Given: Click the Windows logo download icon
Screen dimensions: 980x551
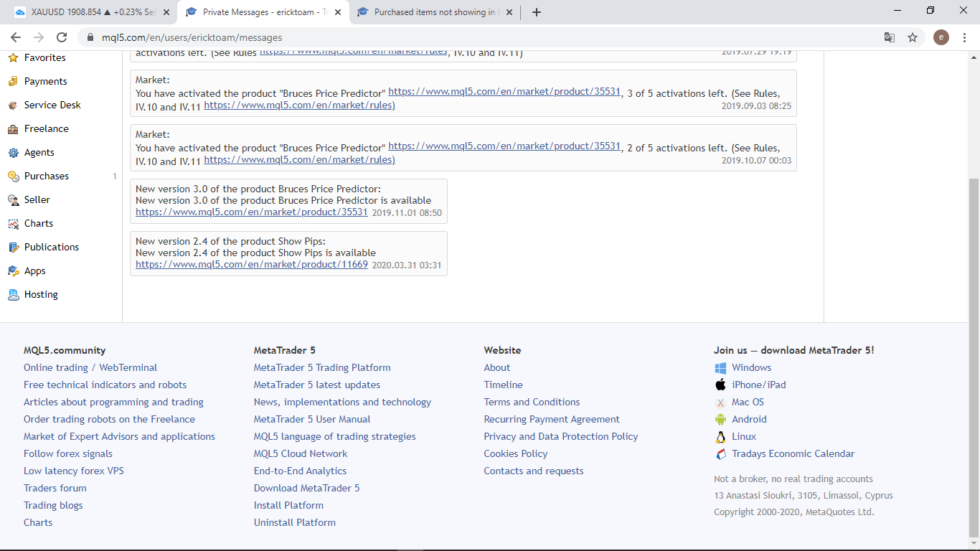Looking at the screenshot, I should [x=720, y=368].
